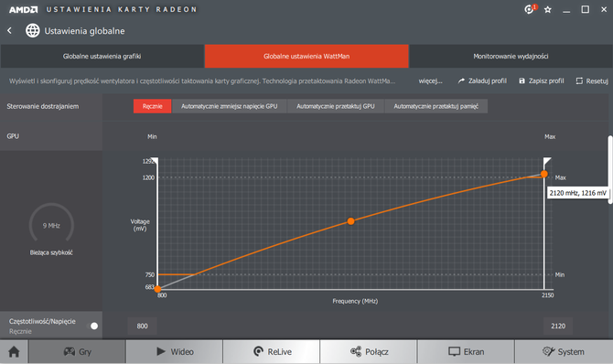Image resolution: width=613 pixels, height=364 pixels.
Task: Toggle the Częstotliwość/Napięcie manual switch
Action: click(93, 326)
